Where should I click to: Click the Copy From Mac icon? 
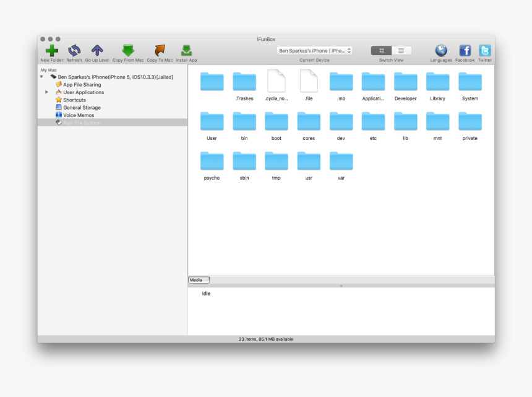[x=127, y=50]
